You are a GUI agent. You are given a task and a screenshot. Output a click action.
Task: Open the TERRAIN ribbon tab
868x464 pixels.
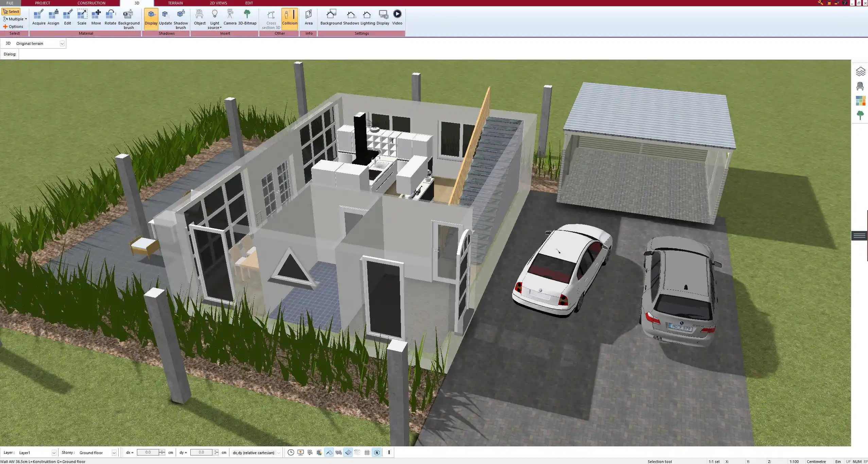coord(175,3)
